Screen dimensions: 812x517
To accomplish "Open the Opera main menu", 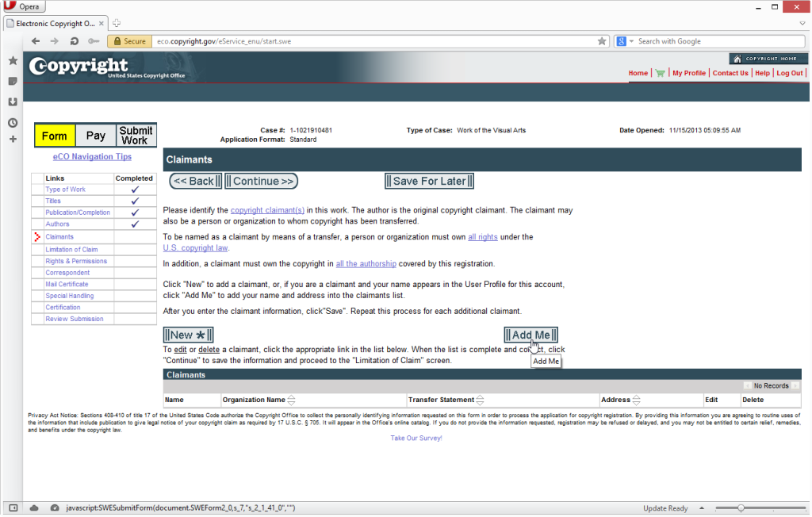I will click(x=23, y=6).
